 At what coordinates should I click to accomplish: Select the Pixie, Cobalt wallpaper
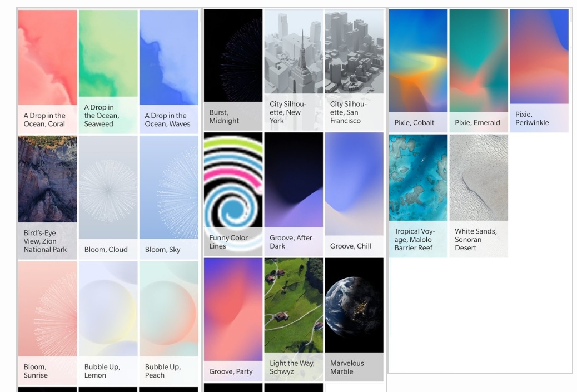click(418, 71)
